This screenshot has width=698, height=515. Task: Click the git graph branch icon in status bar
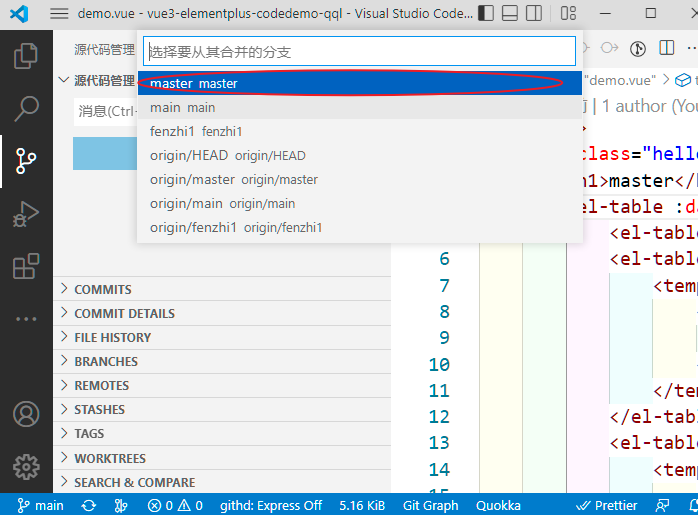(x=121, y=506)
